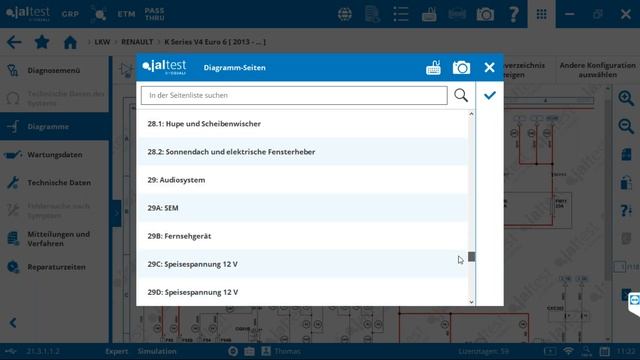Click Andere Konfiguration auswählen button
Viewport: 640px width, 360px height.
pos(597,70)
